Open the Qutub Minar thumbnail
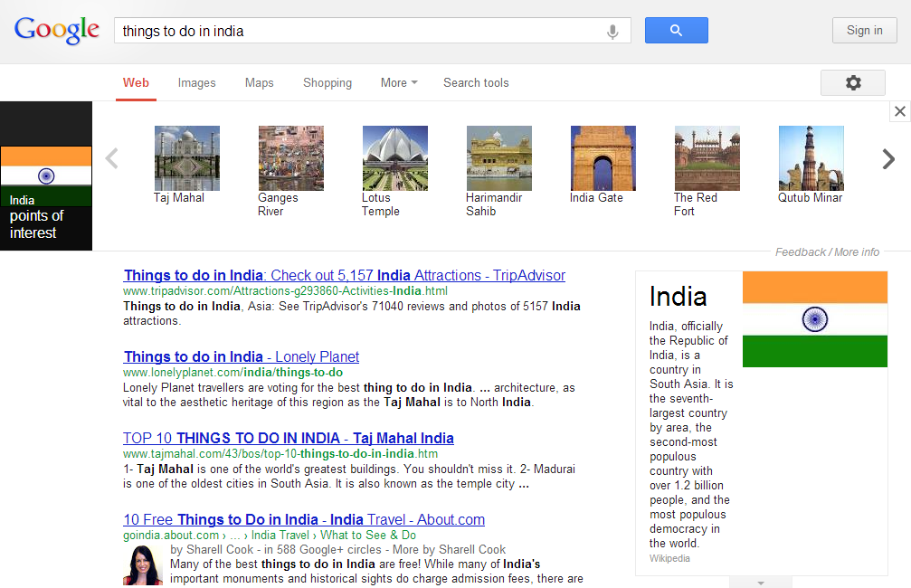 (x=811, y=158)
